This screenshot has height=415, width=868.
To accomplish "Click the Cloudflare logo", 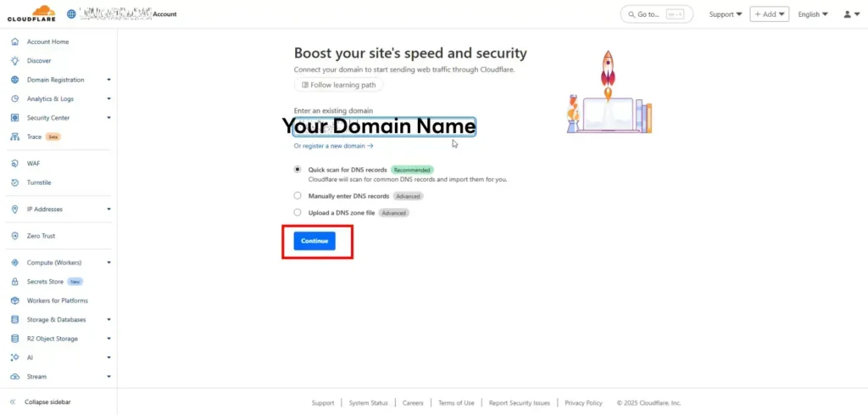I will pyautogui.click(x=31, y=14).
